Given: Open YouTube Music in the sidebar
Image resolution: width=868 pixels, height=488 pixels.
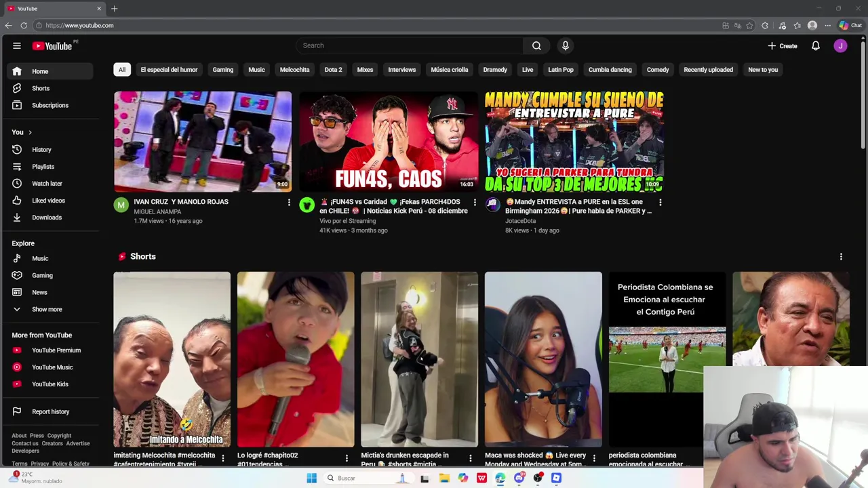Looking at the screenshot, I should pos(50,367).
